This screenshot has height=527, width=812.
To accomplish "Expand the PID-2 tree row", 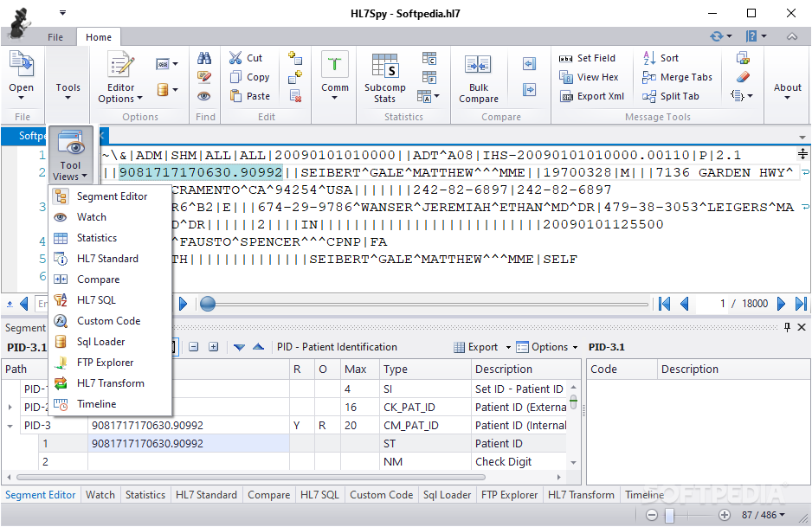I will click(x=10, y=408).
